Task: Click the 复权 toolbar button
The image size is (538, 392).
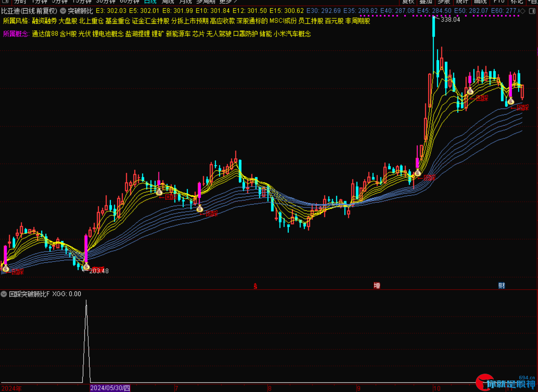Action: (x=408, y=2)
